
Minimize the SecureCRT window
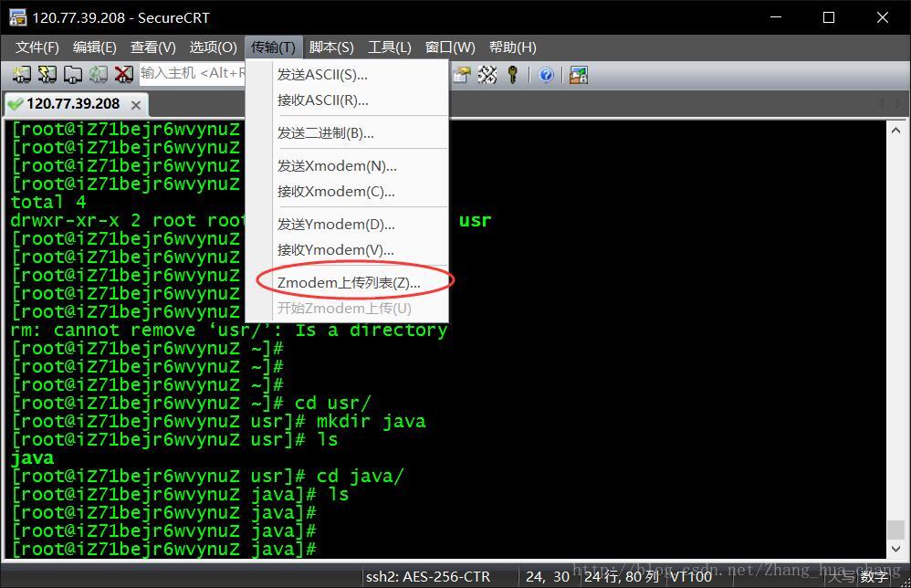tap(776, 17)
